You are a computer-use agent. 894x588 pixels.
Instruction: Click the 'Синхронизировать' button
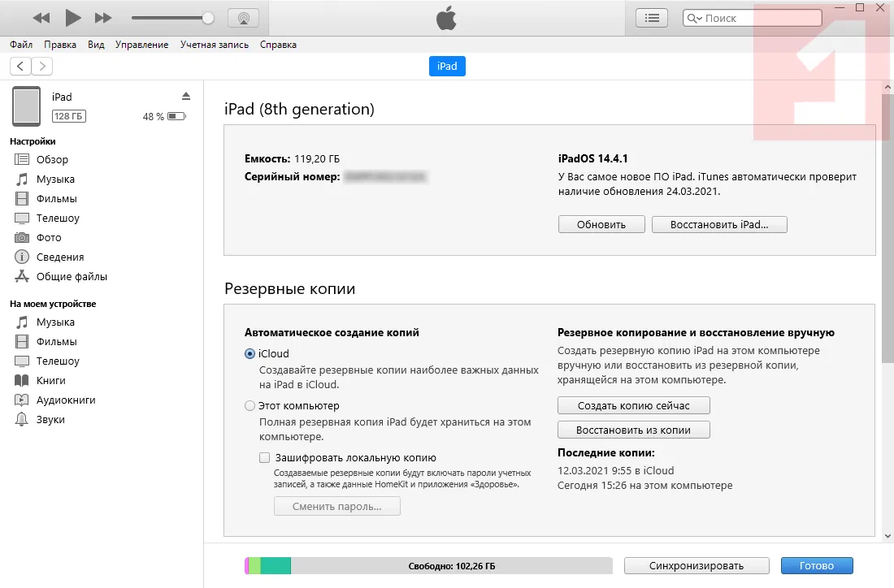click(697, 566)
